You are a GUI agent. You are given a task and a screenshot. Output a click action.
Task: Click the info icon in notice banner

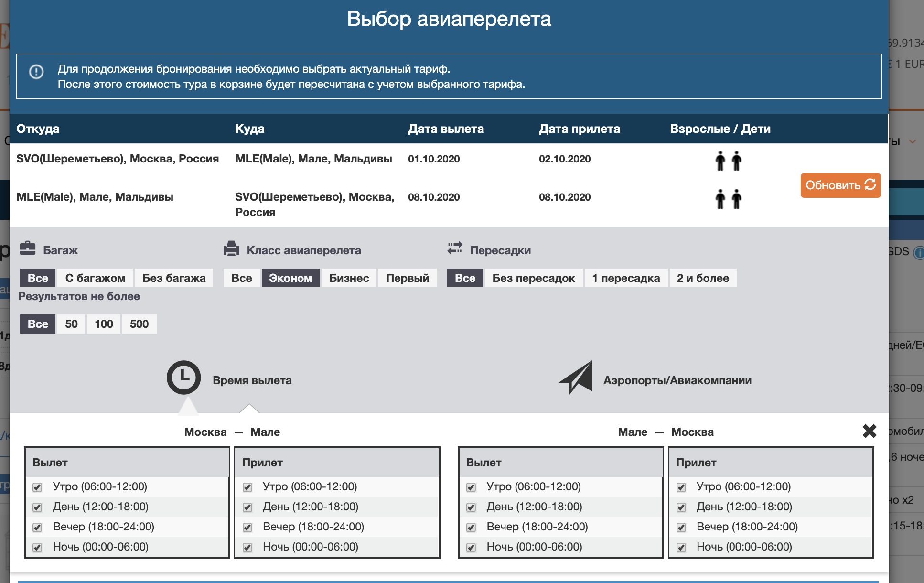click(36, 72)
